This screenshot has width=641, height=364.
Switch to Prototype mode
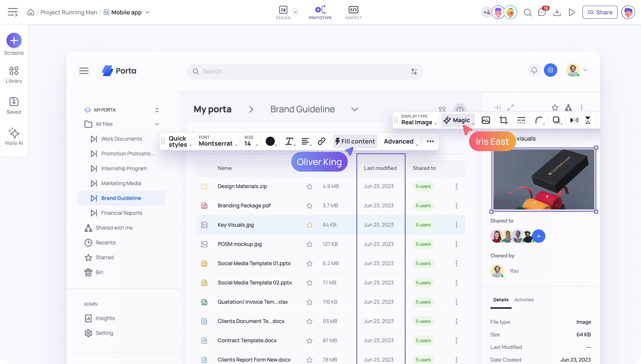click(x=320, y=12)
